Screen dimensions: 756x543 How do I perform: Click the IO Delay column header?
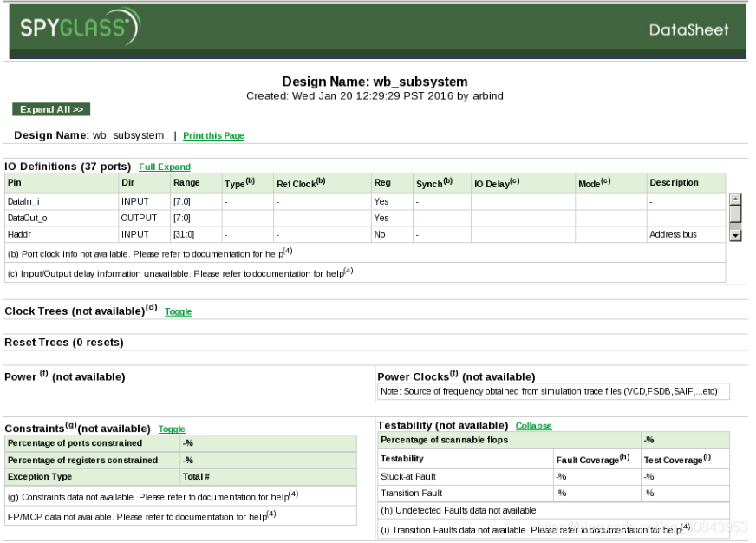click(523, 183)
